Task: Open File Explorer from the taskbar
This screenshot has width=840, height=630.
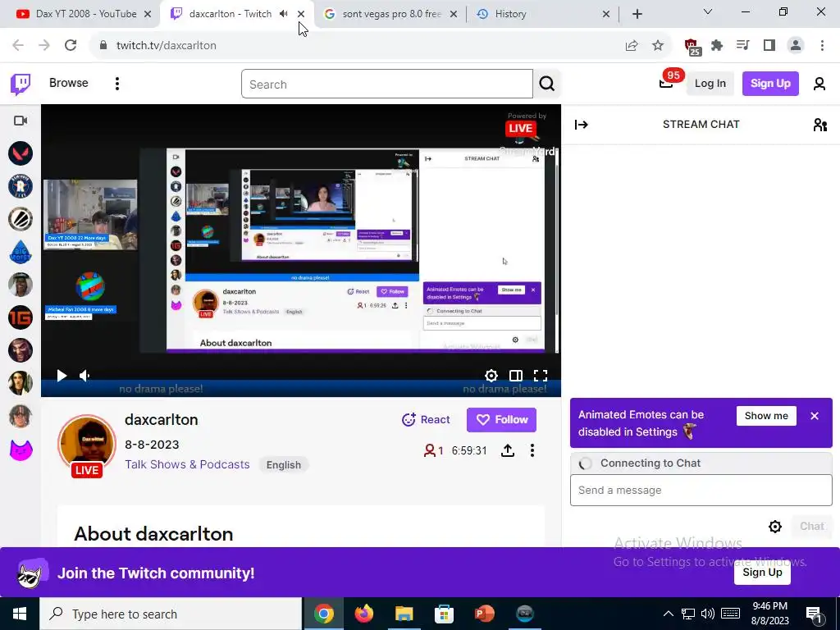Action: [x=404, y=614]
